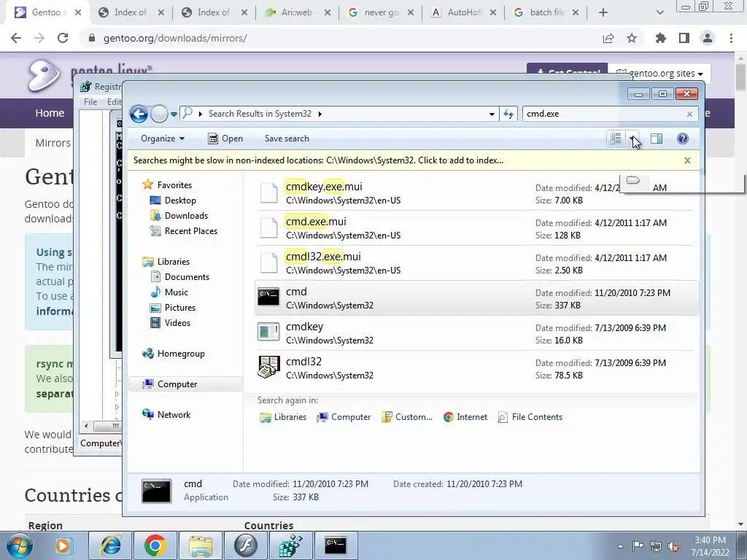
Task: Switch to Command Prompt taskbar button
Action: click(x=336, y=545)
